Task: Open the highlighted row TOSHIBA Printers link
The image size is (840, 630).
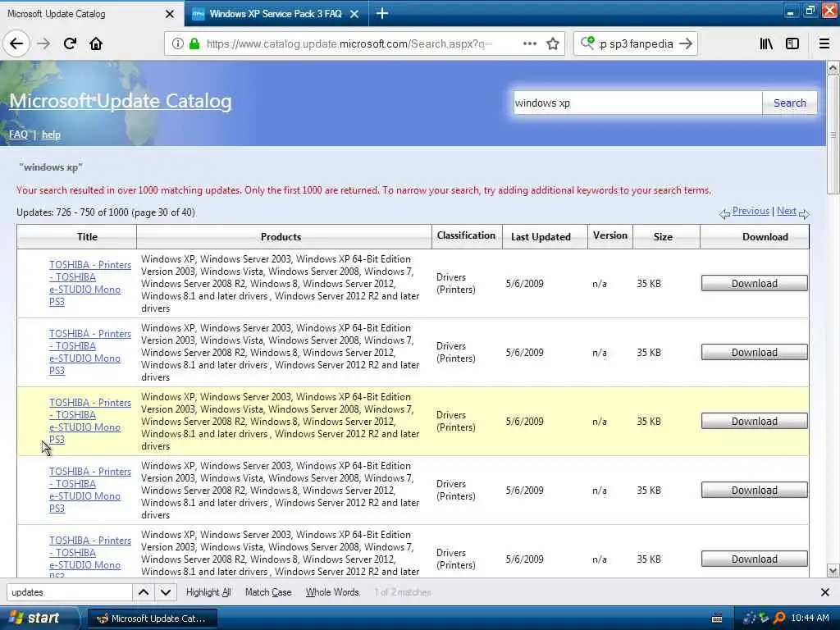Action: click(x=90, y=421)
